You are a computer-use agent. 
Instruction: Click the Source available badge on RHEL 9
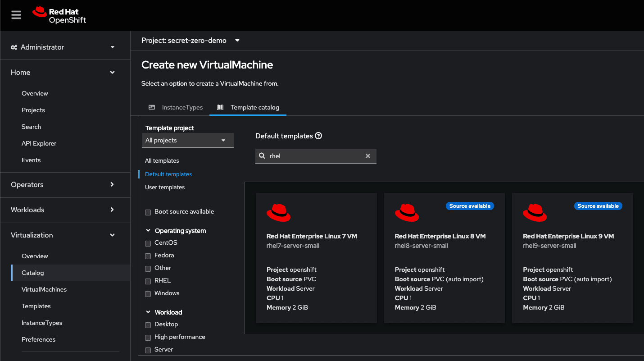(x=598, y=206)
